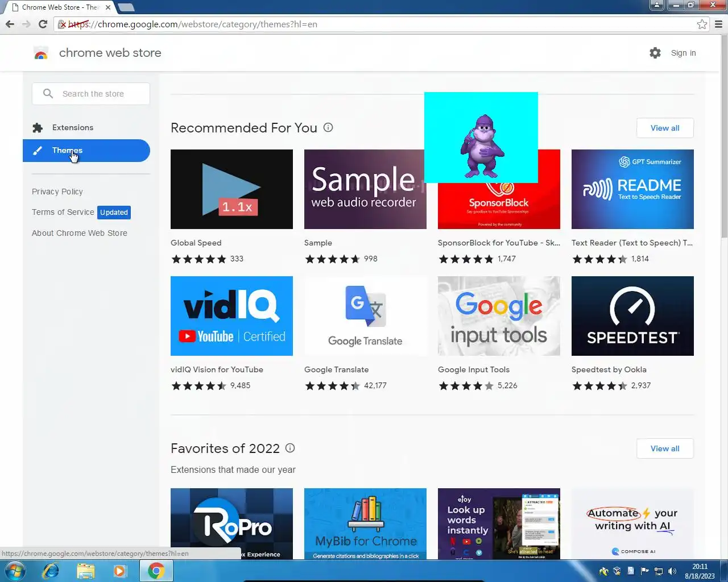Click the browser back arrow

point(10,24)
